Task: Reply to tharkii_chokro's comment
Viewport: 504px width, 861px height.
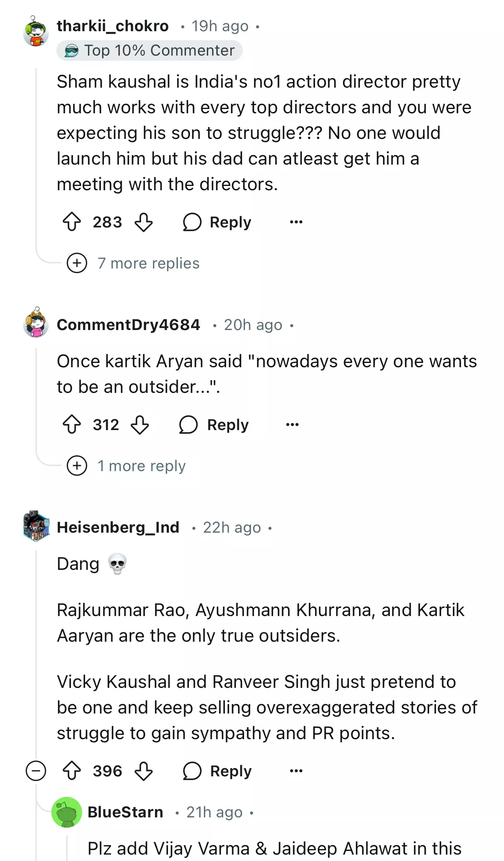Action: point(217,222)
